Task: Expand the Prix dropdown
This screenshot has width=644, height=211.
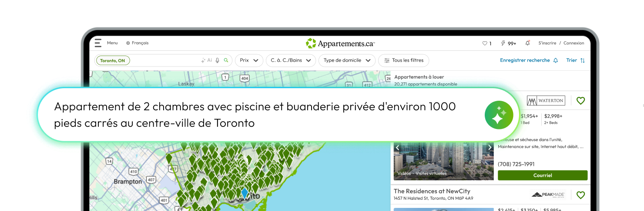Action: tap(249, 60)
